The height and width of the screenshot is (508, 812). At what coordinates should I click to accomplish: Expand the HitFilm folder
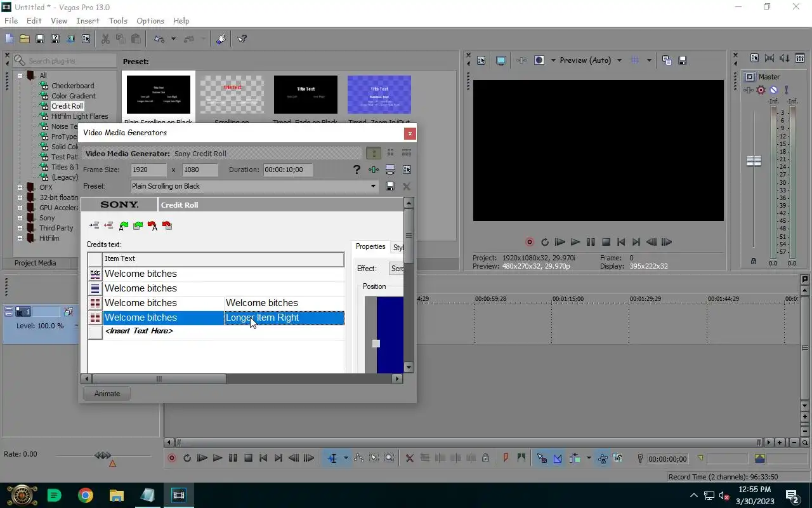(20, 238)
